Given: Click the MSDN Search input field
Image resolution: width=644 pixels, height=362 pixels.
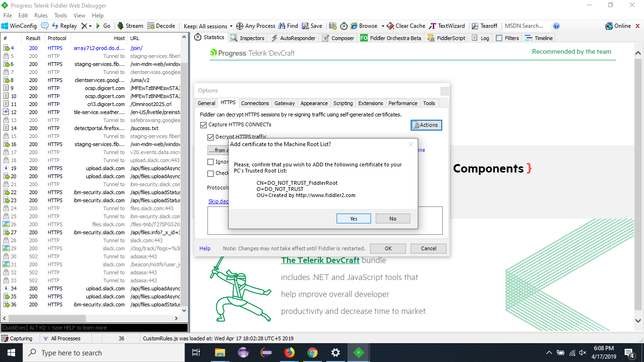Looking at the screenshot, I should (x=526, y=26).
